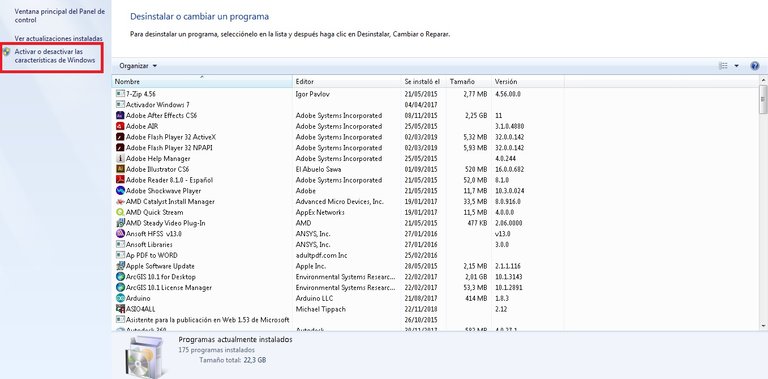Click the AMD Steady Video Plug-In icon
768x379 pixels.
[x=120, y=223]
